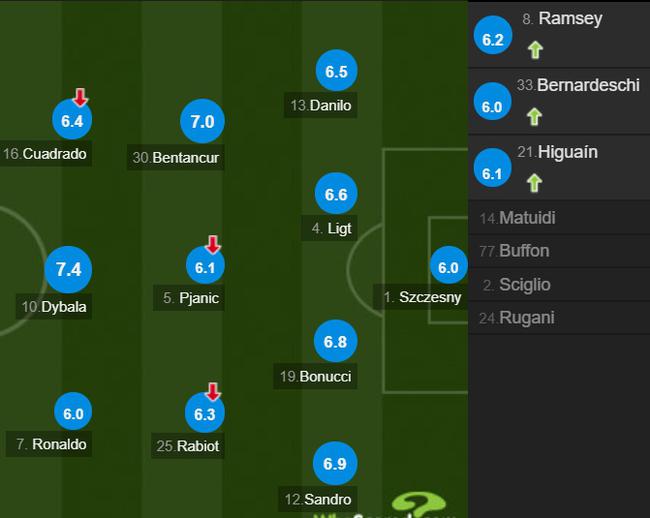Click green up arrow under Bernardeschi
Screen dimensions: 650x518
(x=534, y=116)
